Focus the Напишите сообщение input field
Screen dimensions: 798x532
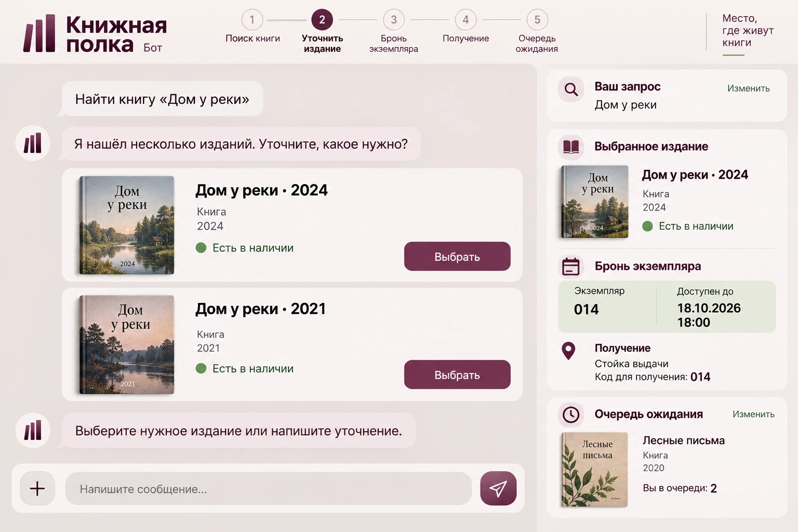[x=268, y=489]
